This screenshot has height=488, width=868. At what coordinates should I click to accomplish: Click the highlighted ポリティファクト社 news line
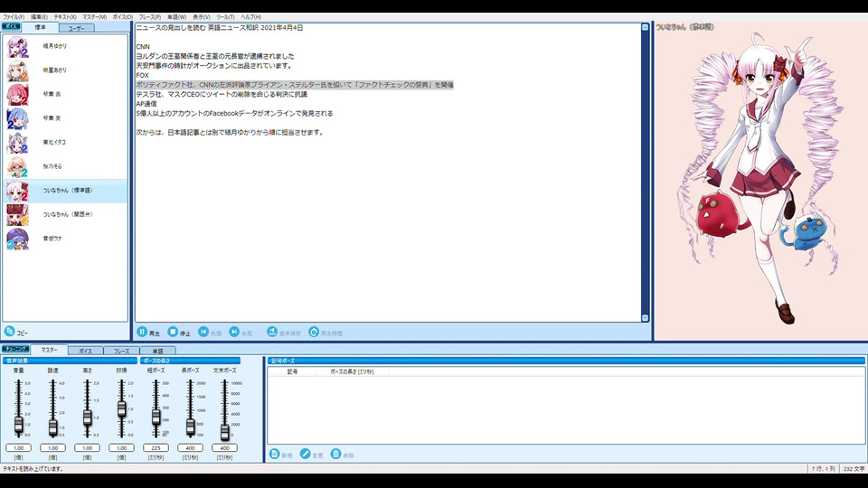295,85
